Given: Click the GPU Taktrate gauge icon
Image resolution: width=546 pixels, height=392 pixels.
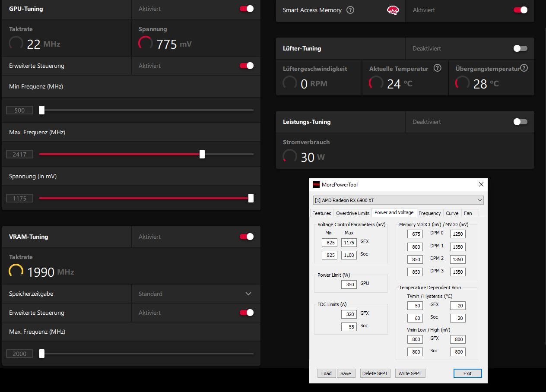Looking at the screenshot, I should (16, 43).
